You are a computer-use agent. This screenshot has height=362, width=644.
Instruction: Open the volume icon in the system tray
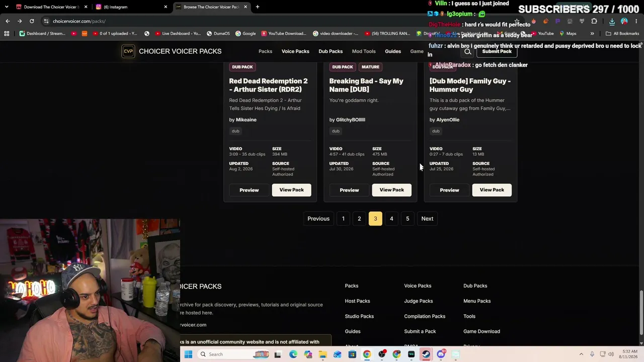tap(612, 354)
